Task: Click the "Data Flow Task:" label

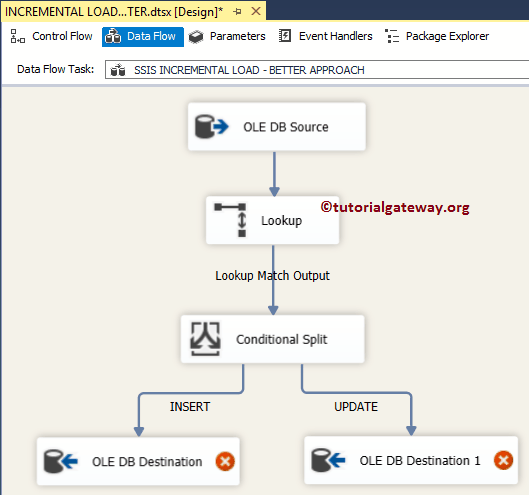Action: (55, 69)
